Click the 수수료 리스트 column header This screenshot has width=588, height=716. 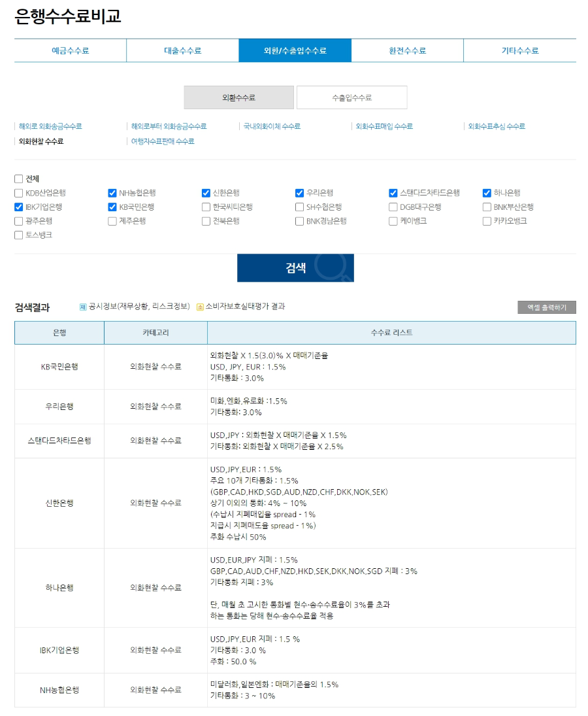click(391, 333)
